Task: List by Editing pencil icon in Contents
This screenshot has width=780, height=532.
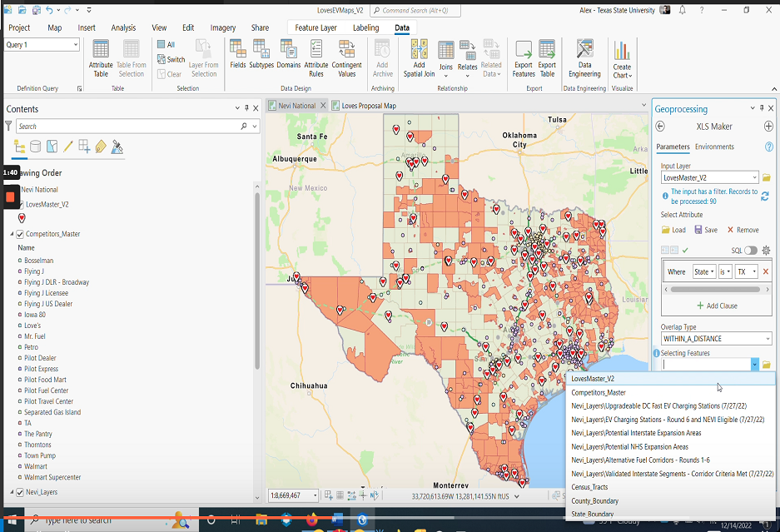Action: coord(68,147)
